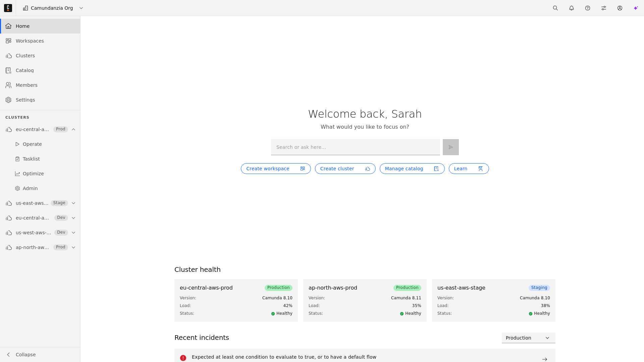Image resolution: width=644 pixels, height=362 pixels.
Task: Open the incident arrow on the right
Action: [x=545, y=359]
